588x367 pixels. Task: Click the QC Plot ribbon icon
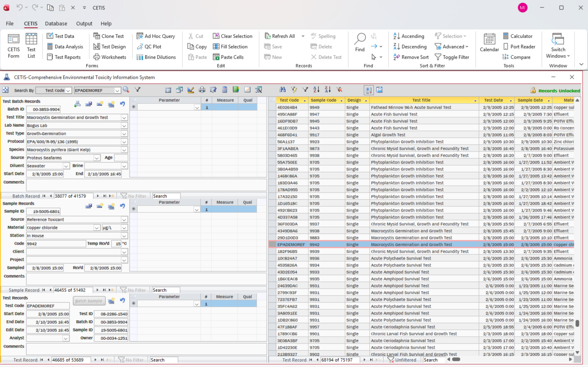149,47
